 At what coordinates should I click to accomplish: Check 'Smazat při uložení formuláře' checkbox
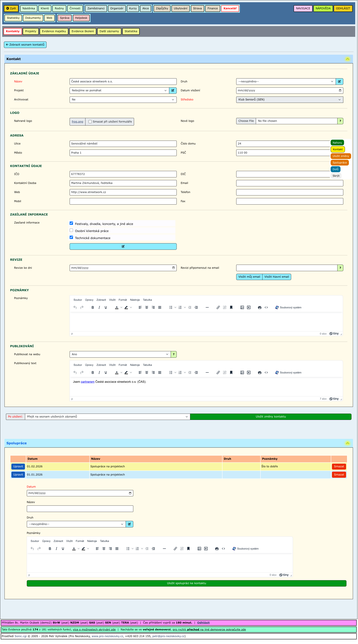[x=90, y=122]
